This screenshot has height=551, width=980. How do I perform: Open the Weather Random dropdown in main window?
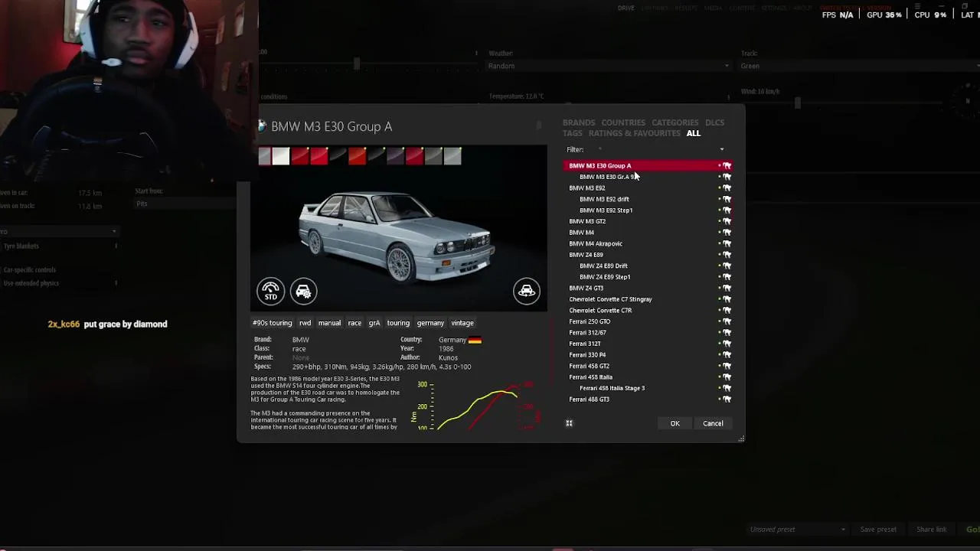click(x=609, y=66)
